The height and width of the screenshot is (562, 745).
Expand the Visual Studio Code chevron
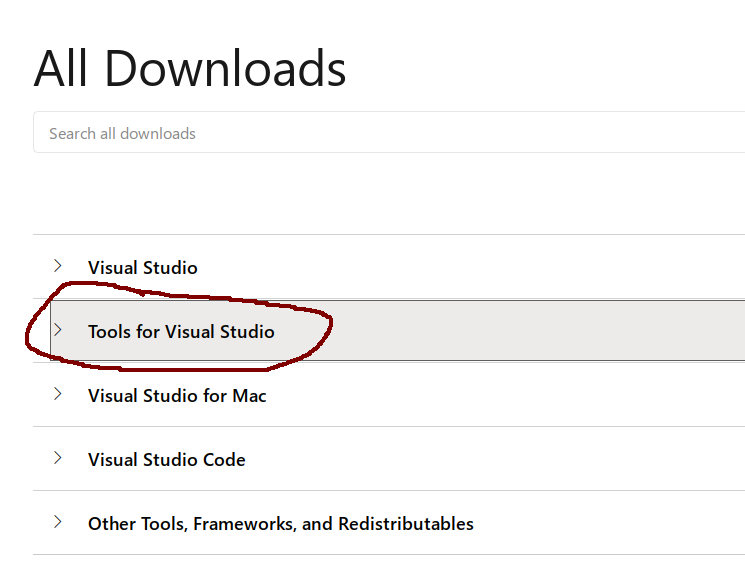coord(58,458)
